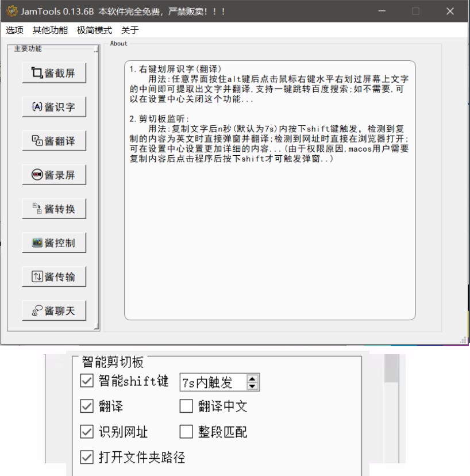Click the 酱录屏 screen record icon
The image size is (470, 476).
[37, 175]
